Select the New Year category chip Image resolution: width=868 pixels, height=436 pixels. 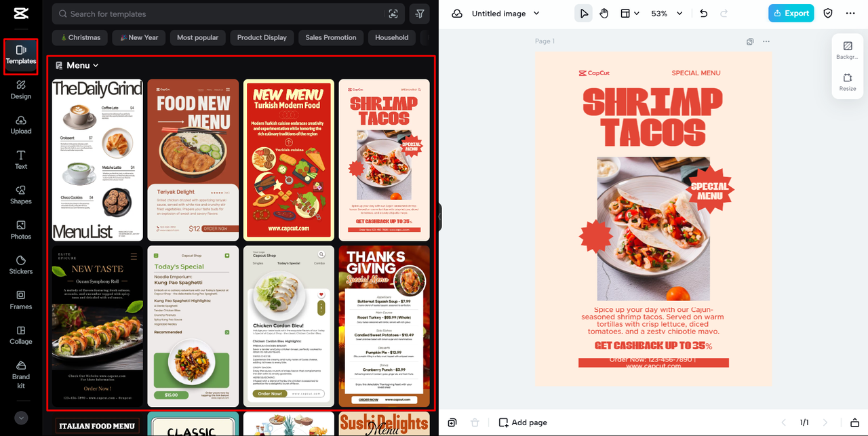(138, 37)
